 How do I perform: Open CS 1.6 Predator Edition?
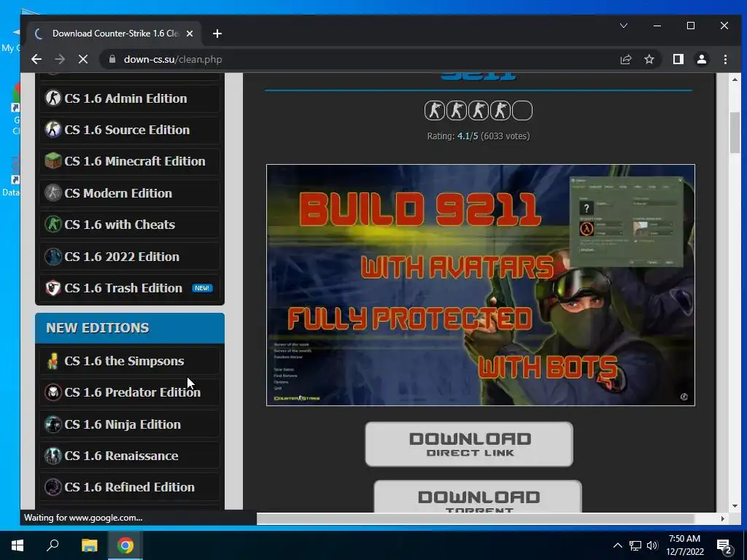[x=129, y=392]
